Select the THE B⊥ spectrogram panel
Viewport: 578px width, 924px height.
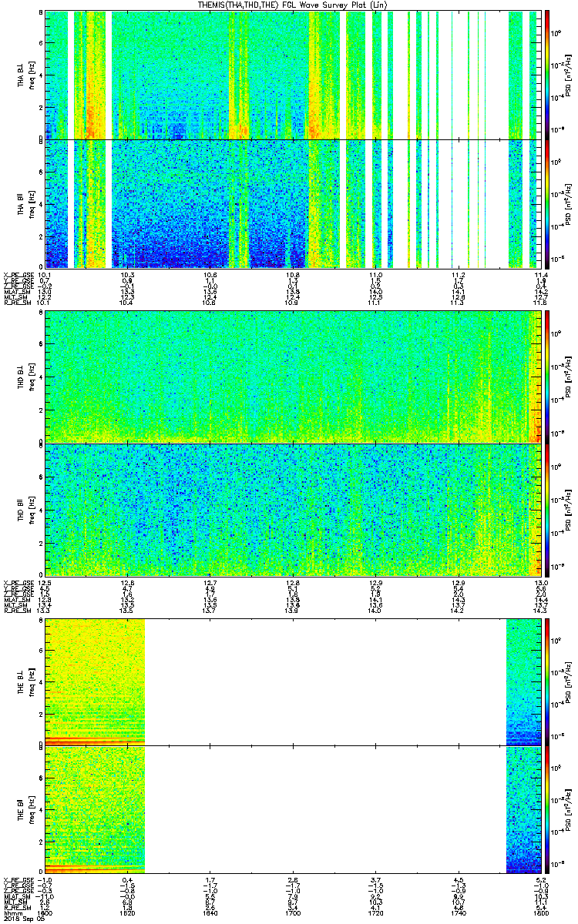tap(291, 681)
